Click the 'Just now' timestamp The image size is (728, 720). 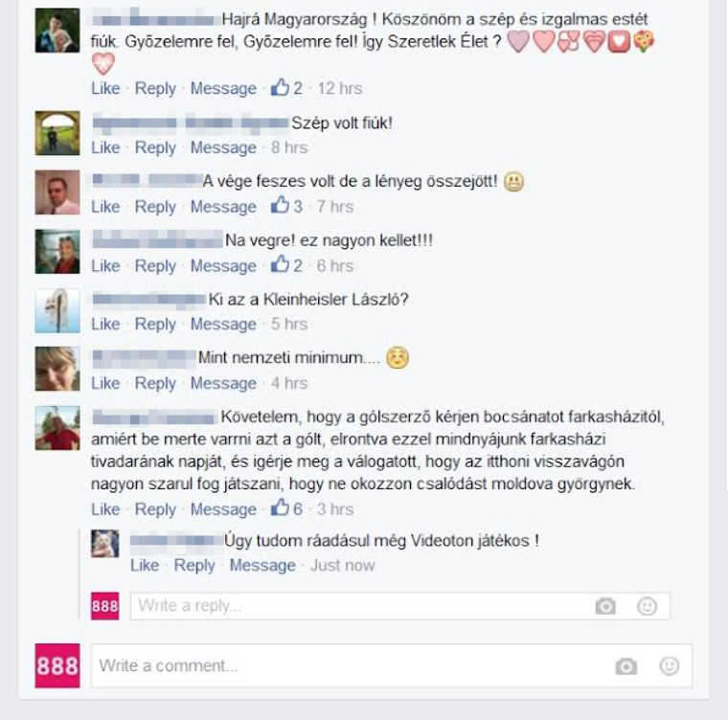[342, 566]
